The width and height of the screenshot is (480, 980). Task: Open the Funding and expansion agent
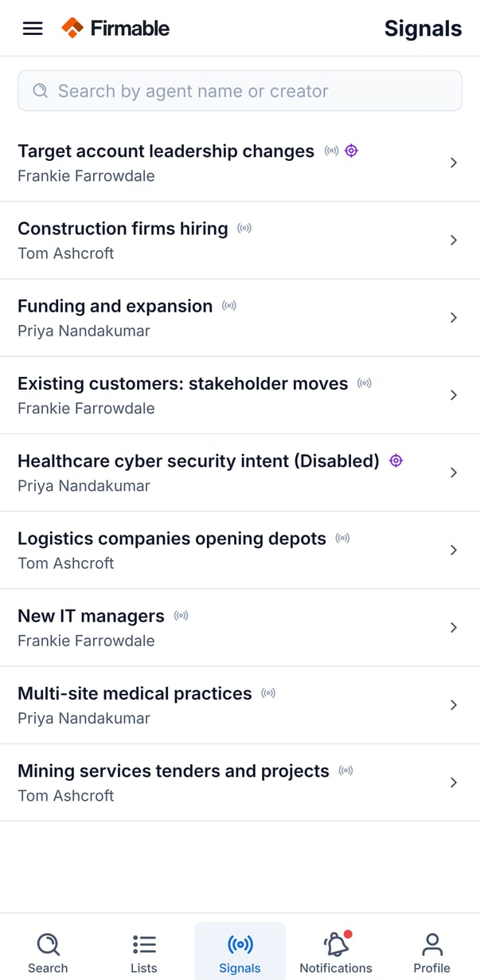pyautogui.click(x=240, y=318)
